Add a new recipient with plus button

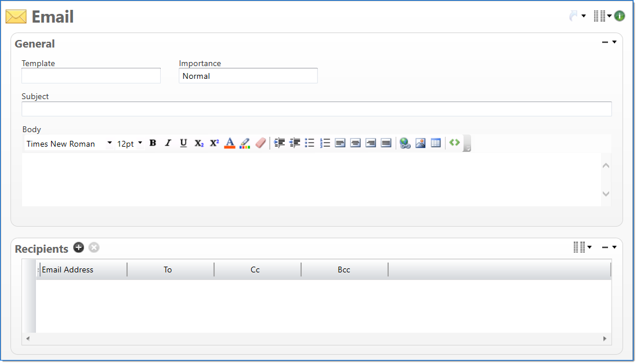(x=79, y=247)
